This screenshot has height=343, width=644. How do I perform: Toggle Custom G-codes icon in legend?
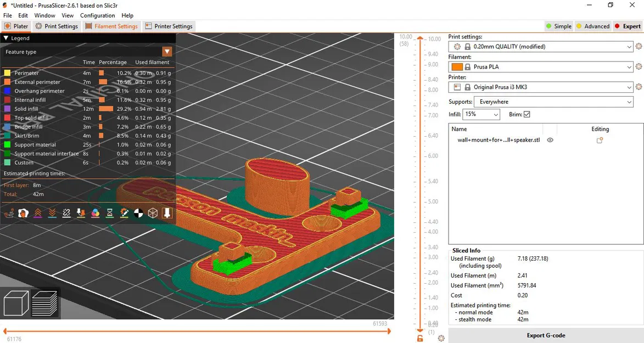124,213
